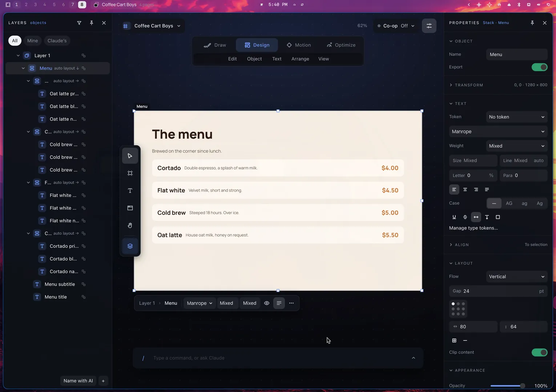Image resolution: width=556 pixels, height=392 pixels.
Task: Open the Flow Vertical dropdown
Action: 516,277
